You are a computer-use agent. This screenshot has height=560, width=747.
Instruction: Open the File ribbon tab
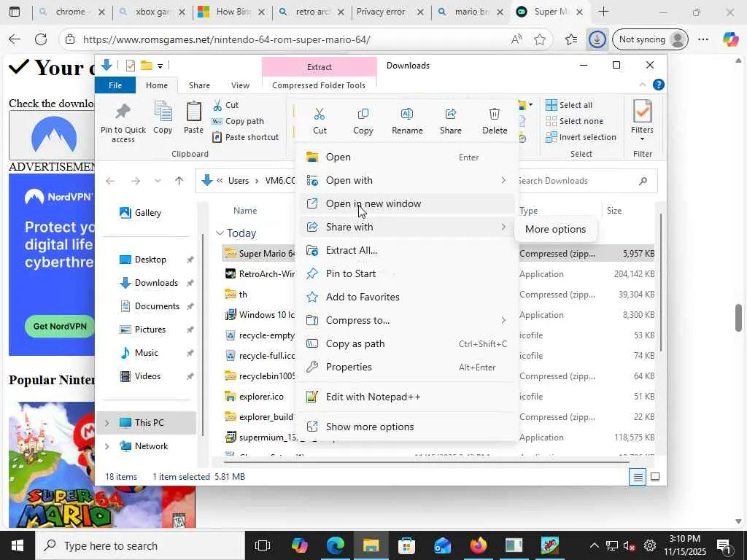[x=115, y=85]
